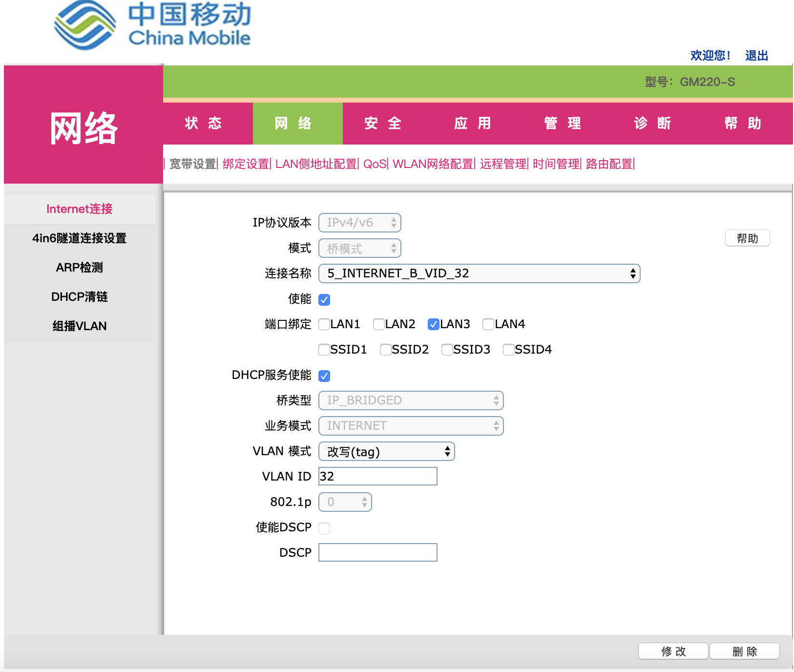Click the 修改 modify button
The image size is (794, 672).
point(673,651)
